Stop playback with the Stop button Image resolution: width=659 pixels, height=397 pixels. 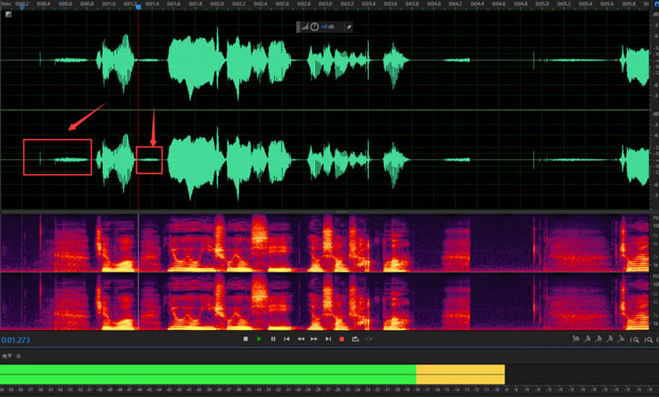[245, 339]
